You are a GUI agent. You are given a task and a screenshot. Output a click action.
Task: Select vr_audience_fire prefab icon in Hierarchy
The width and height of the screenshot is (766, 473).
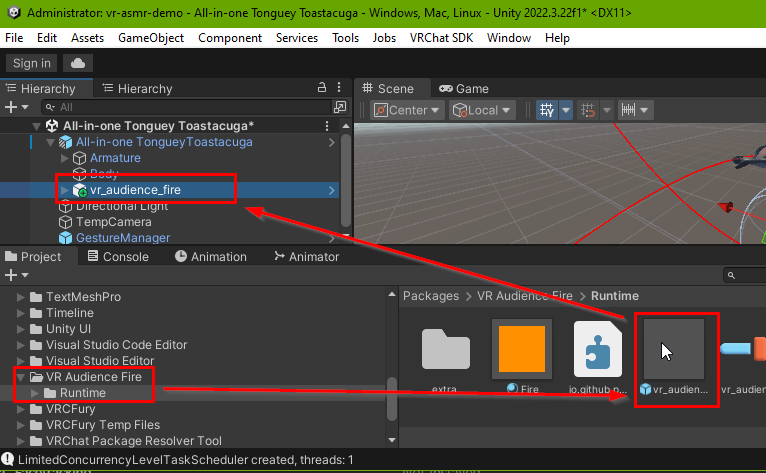pos(80,190)
